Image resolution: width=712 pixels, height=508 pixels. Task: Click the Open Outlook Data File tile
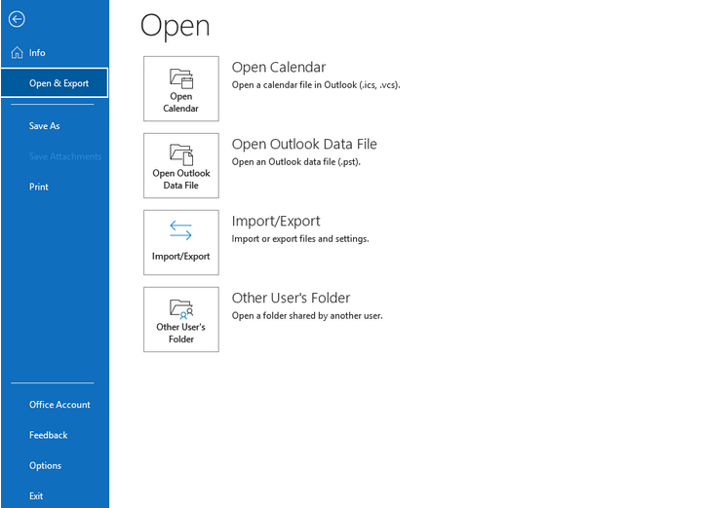point(181,165)
